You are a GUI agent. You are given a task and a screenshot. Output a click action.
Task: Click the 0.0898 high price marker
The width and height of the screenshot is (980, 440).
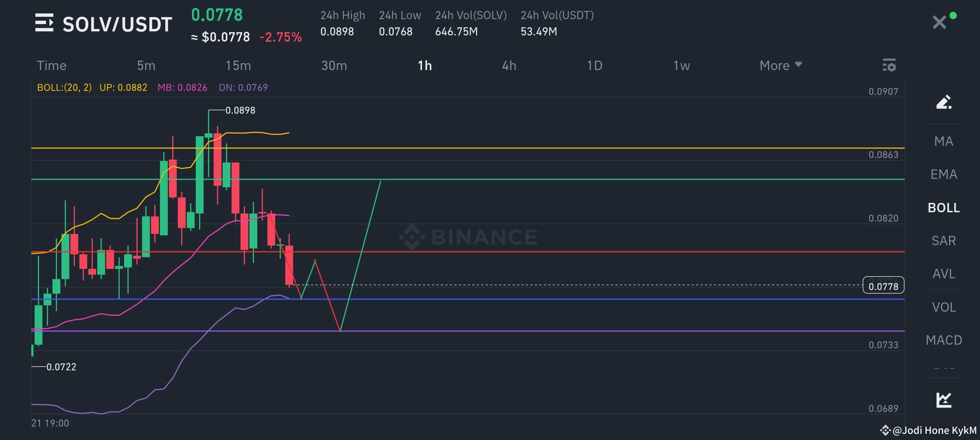click(240, 110)
